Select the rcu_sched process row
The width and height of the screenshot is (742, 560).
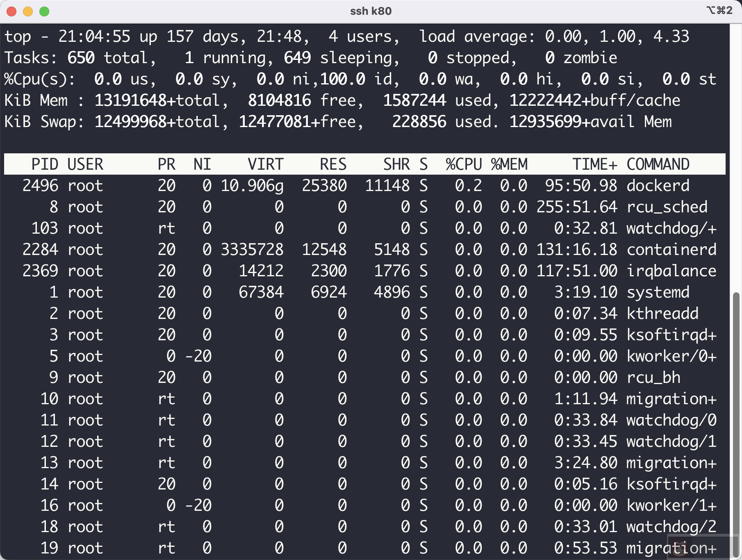point(369,207)
